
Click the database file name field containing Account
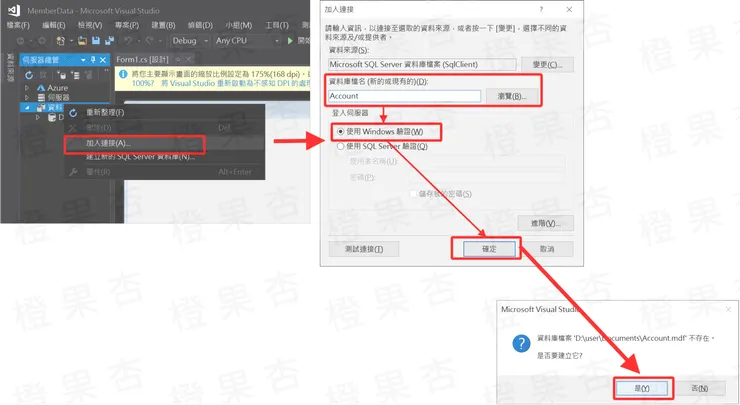(x=404, y=96)
